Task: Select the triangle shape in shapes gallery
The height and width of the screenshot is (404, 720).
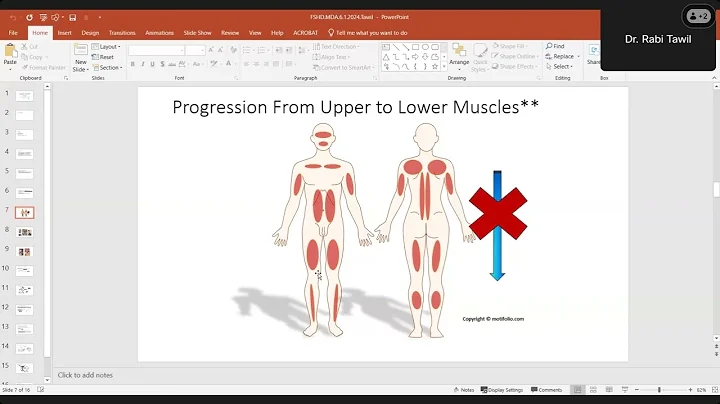Action: [x=386, y=57]
